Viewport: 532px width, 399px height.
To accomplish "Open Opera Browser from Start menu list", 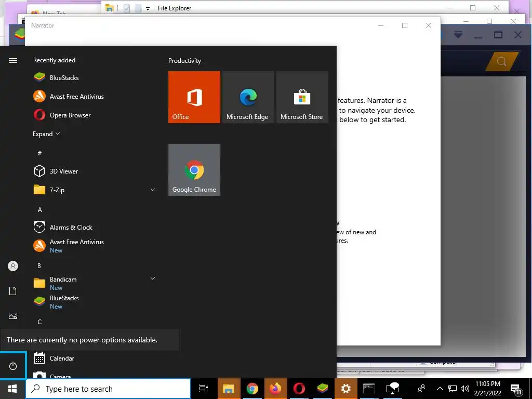I will (x=95, y=115).
